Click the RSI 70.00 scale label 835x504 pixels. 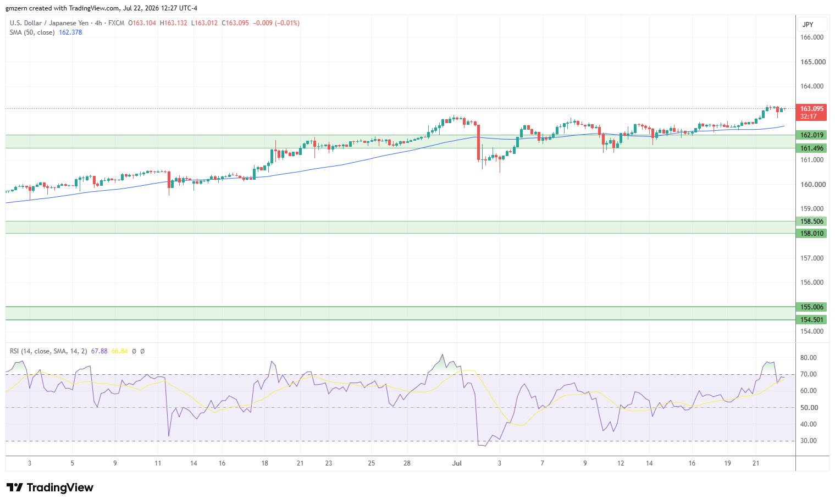click(808, 374)
